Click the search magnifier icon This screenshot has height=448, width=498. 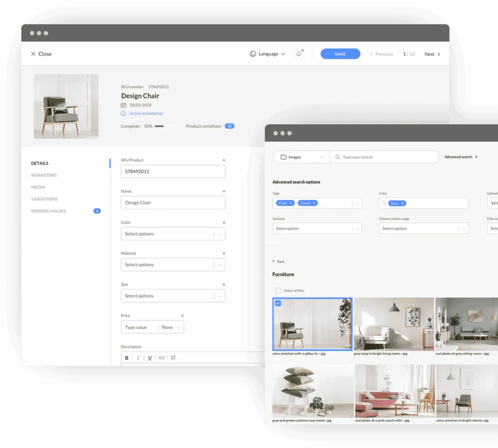[338, 157]
